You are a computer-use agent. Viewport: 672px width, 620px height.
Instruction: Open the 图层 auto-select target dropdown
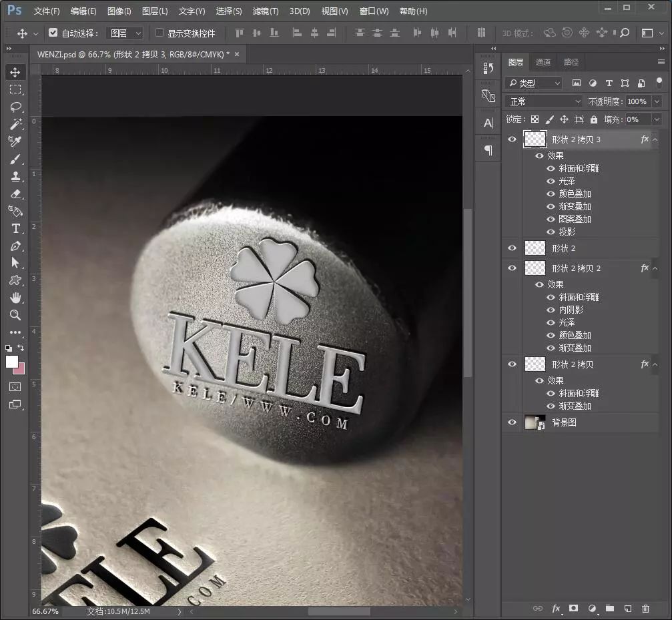coord(125,33)
